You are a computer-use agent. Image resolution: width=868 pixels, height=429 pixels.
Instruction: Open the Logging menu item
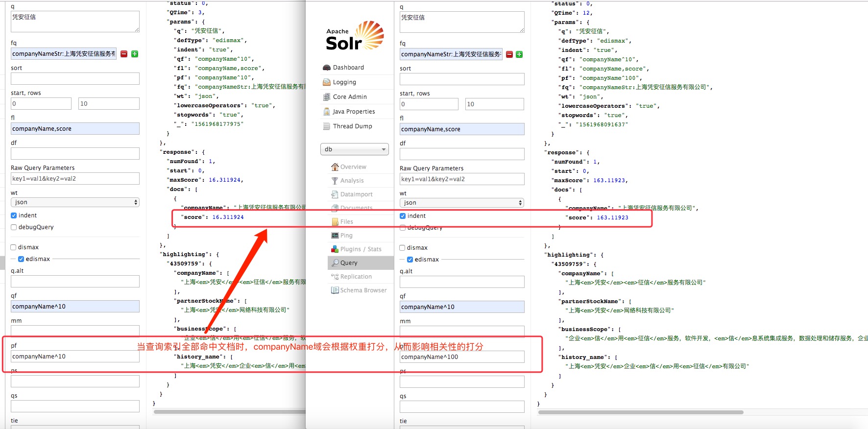(344, 82)
